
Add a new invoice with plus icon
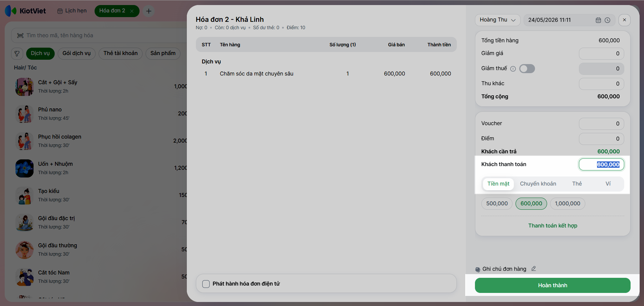pyautogui.click(x=149, y=11)
